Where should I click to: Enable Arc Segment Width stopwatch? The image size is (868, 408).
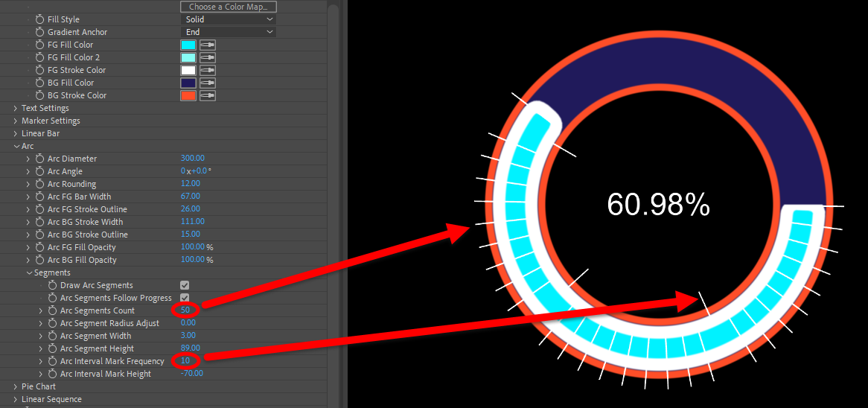click(53, 336)
